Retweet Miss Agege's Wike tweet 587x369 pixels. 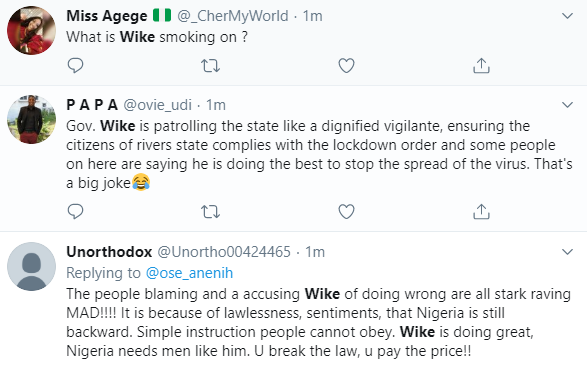(x=210, y=66)
